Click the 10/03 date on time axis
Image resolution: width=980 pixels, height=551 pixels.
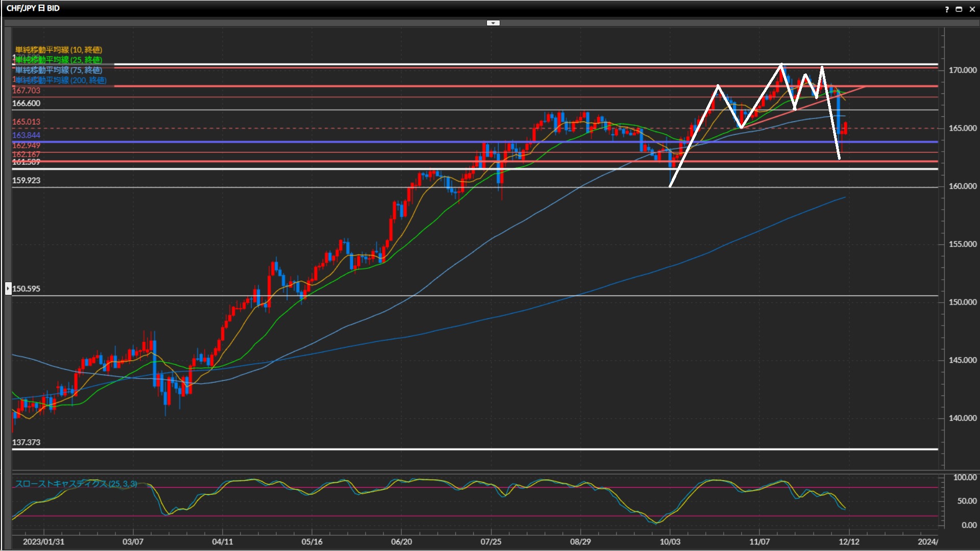670,542
